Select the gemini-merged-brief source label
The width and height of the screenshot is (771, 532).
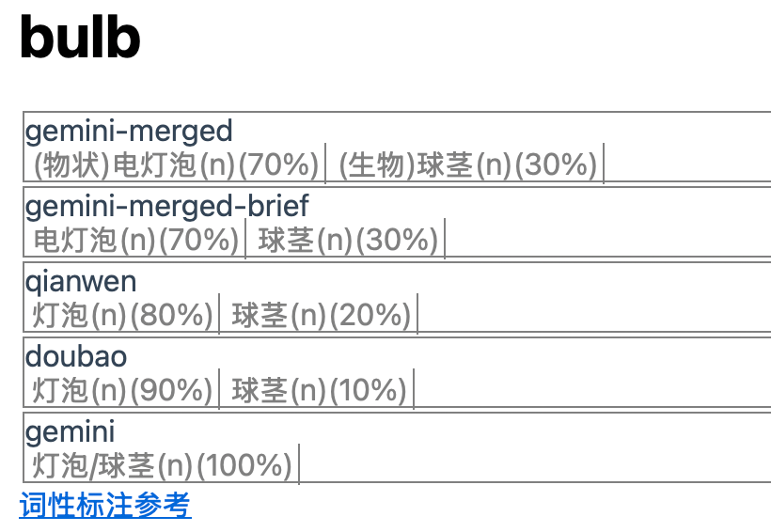(166, 206)
